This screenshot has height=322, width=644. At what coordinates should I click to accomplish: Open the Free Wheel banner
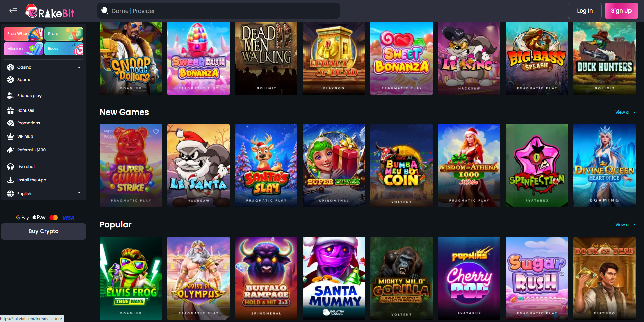(23, 34)
